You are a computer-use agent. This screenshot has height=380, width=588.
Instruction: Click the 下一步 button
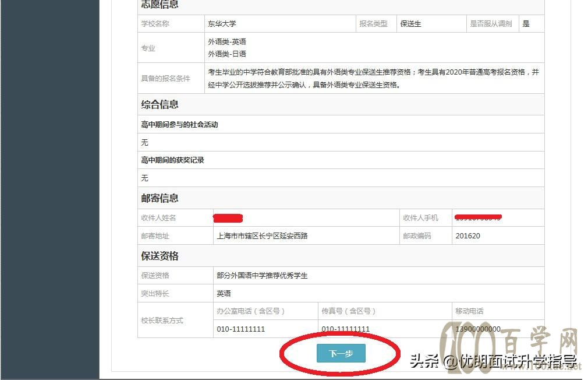341,353
